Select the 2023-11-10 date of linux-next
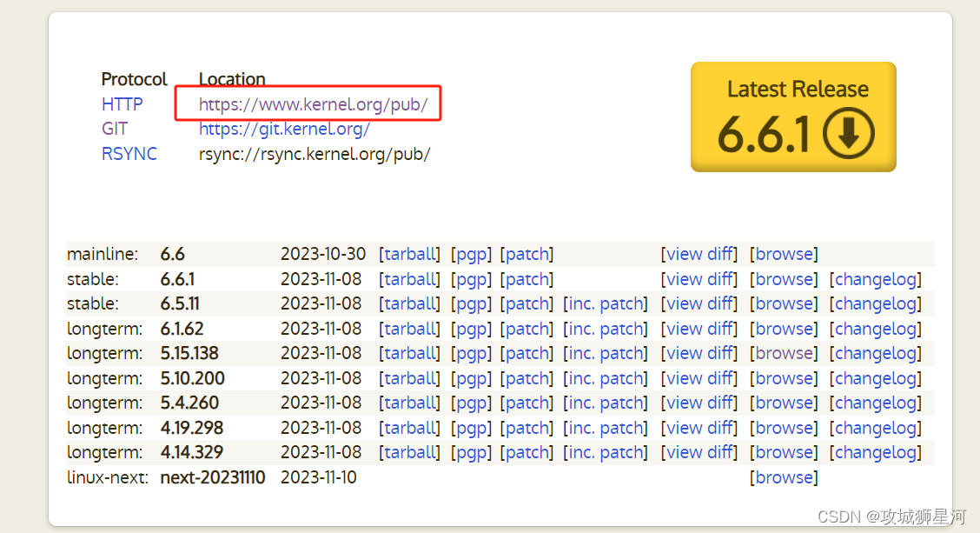Viewport: 980px width, 533px height. click(x=319, y=477)
